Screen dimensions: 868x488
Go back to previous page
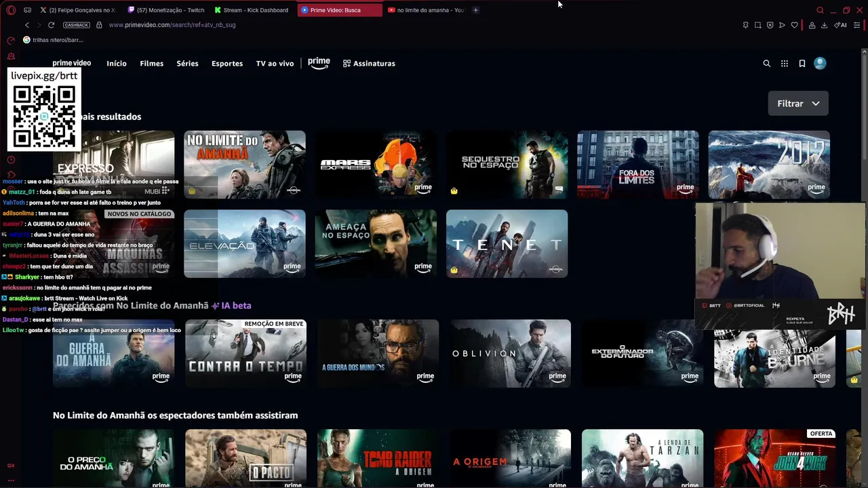[x=26, y=25]
